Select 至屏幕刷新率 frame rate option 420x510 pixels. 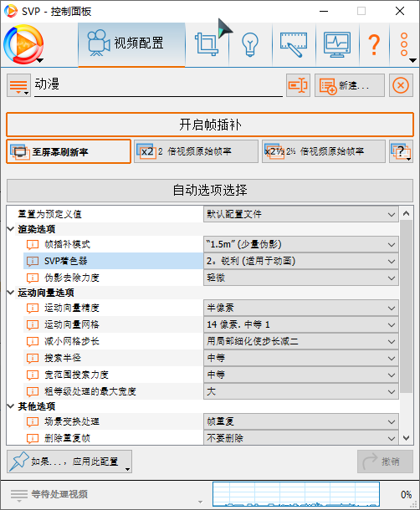[x=69, y=151]
